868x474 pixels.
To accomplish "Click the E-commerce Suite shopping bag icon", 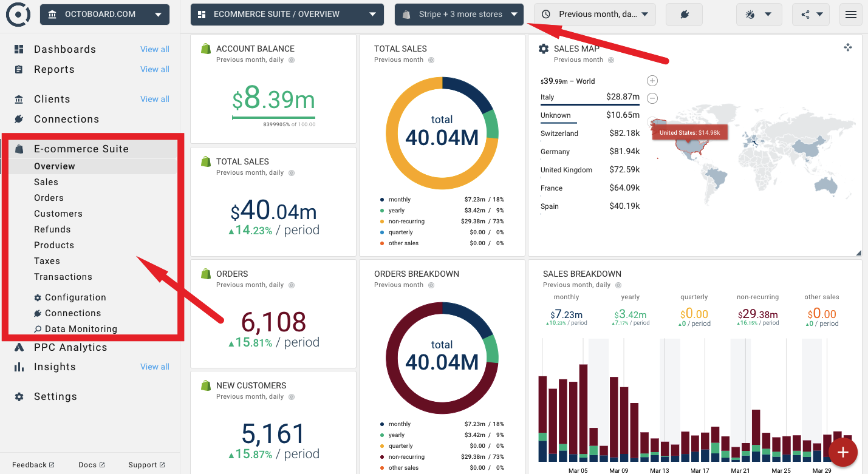I will point(19,149).
